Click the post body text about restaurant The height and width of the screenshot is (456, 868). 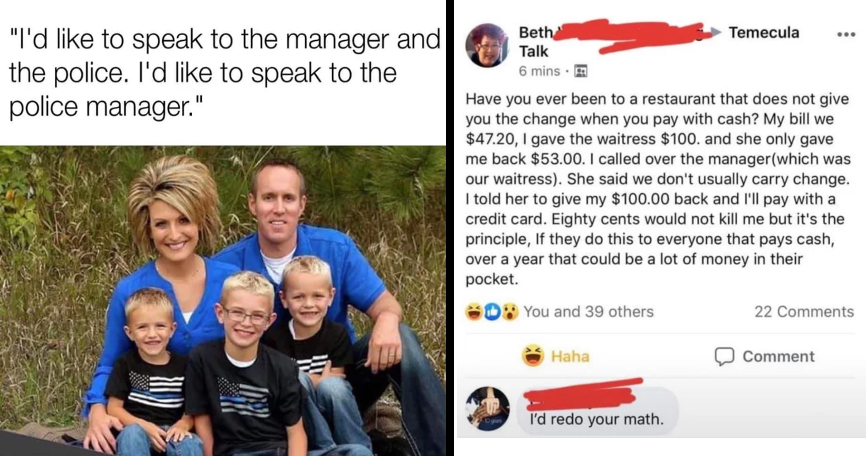[658, 189]
